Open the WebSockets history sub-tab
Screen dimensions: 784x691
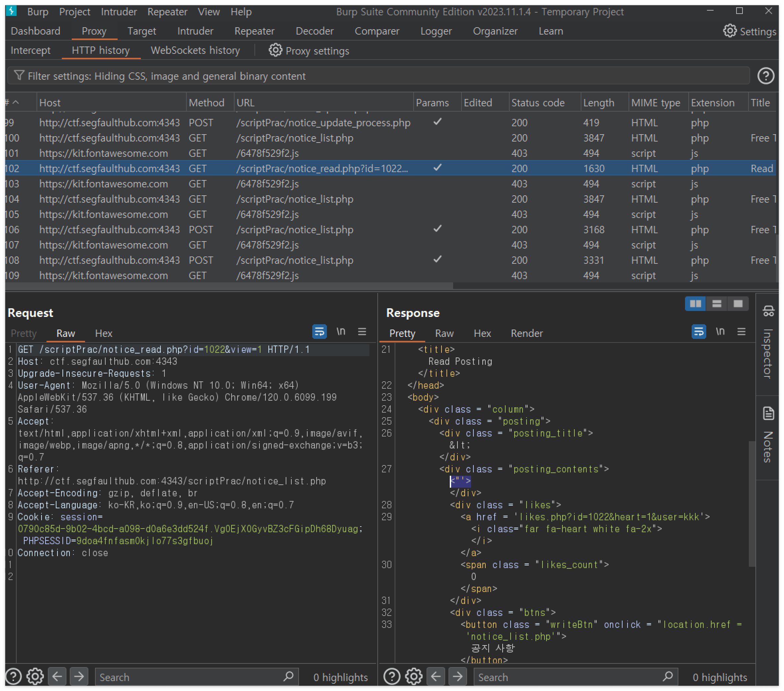tap(195, 50)
